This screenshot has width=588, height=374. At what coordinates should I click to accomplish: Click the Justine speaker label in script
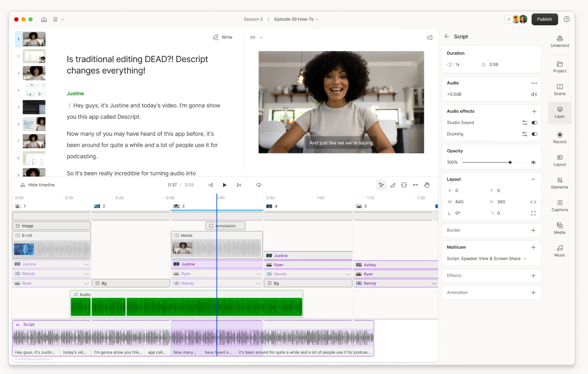(75, 94)
